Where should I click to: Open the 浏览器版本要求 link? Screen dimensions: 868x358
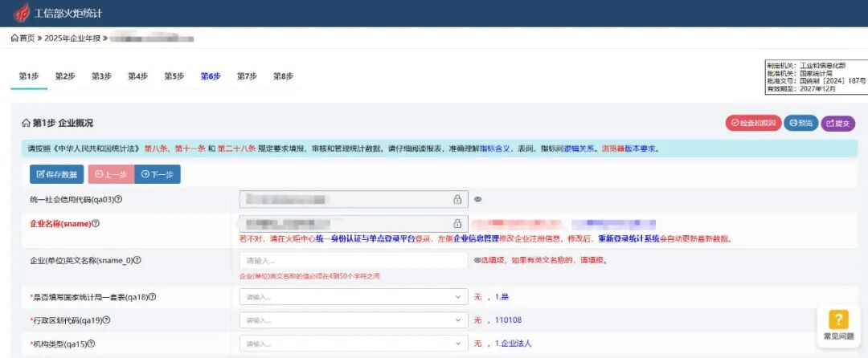pos(631,148)
